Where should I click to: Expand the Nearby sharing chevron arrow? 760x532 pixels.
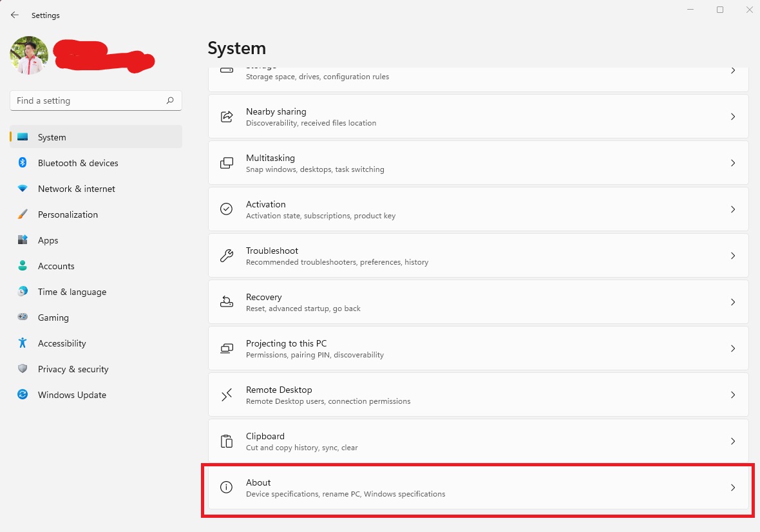tap(733, 117)
